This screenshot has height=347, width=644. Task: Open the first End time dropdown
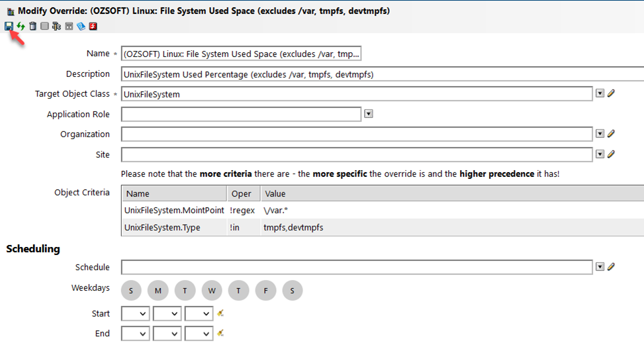coord(135,334)
